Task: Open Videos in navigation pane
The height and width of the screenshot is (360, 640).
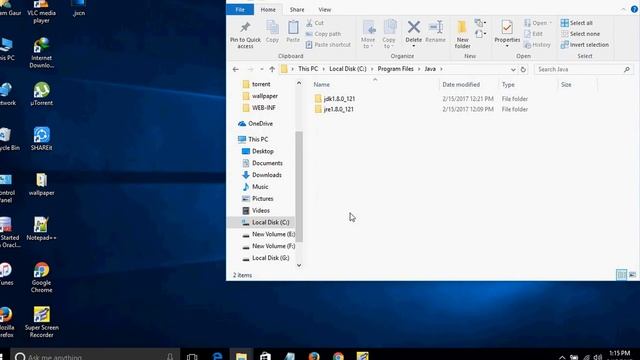Action: [261, 211]
